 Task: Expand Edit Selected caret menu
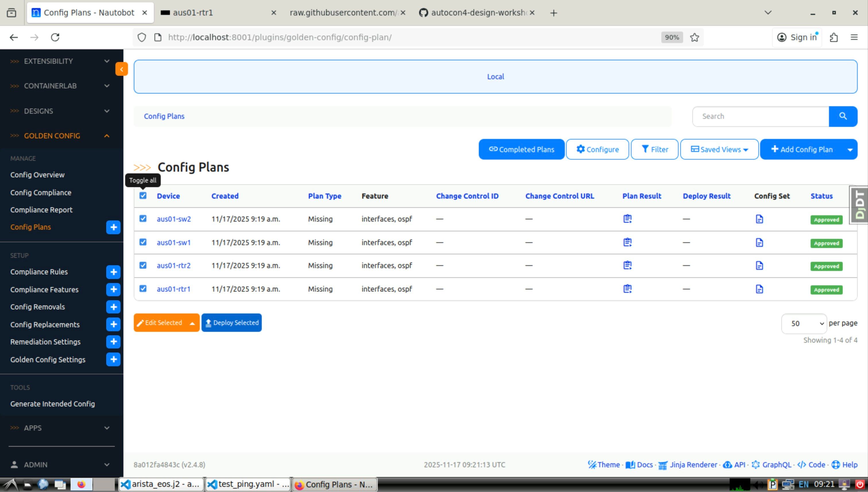pos(192,323)
